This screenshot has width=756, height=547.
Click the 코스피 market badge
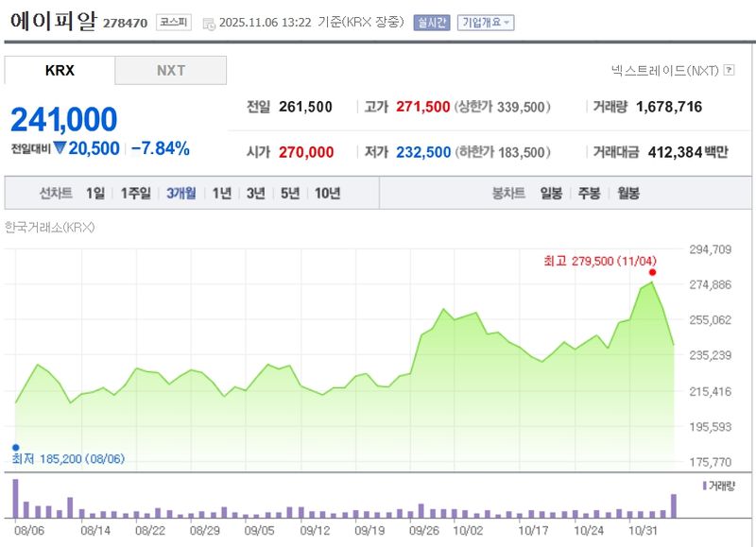[173, 22]
